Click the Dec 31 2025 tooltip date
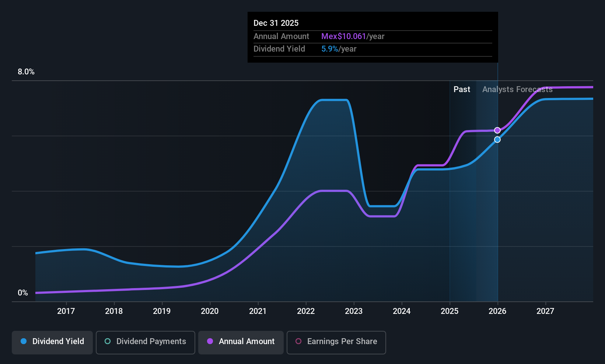605x364 pixels. click(276, 23)
